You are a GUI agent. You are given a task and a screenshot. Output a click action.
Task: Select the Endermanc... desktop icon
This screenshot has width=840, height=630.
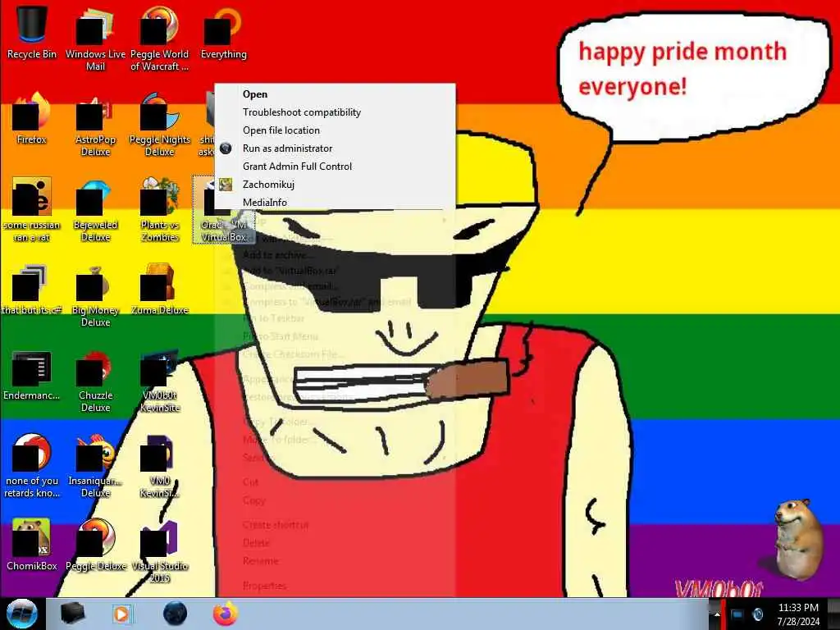pos(32,375)
